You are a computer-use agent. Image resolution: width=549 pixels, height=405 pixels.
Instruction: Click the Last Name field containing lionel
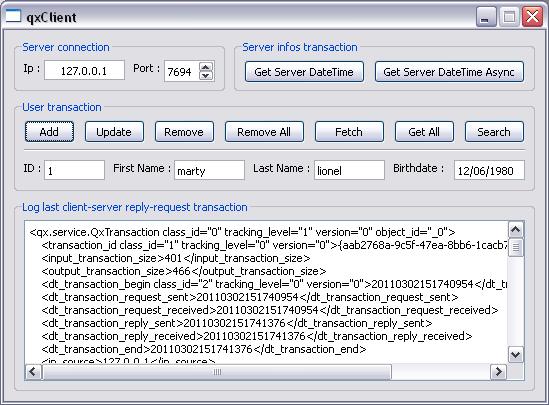(349, 170)
